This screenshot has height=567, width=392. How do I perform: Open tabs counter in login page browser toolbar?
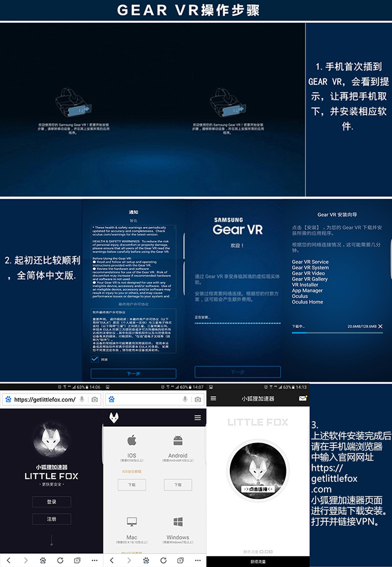click(x=77, y=561)
